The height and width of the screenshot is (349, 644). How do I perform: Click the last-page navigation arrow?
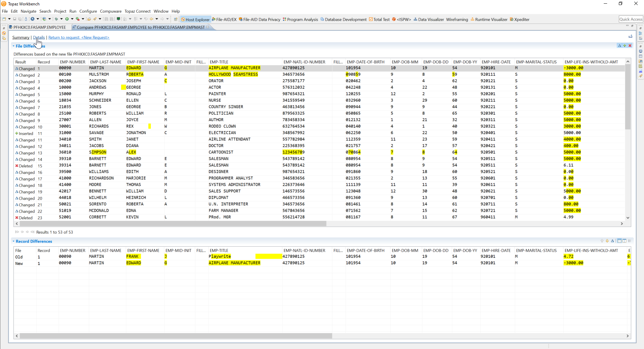[32, 232]
